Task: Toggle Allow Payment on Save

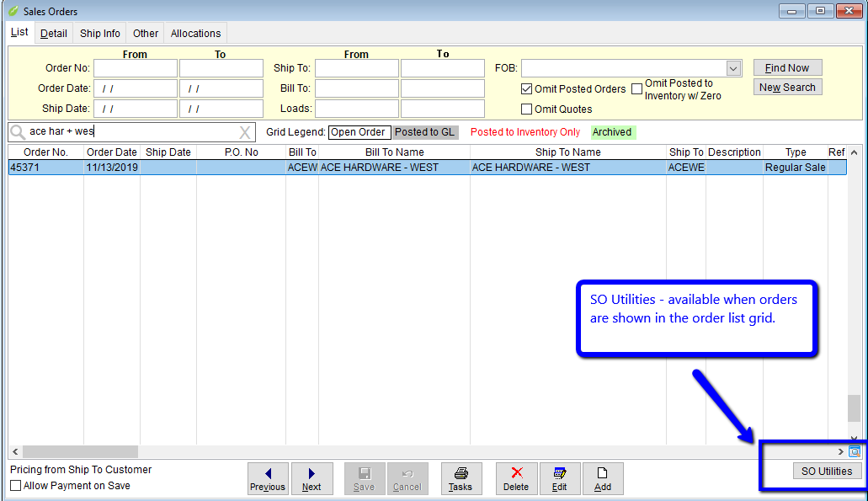Action: [16, 486]
